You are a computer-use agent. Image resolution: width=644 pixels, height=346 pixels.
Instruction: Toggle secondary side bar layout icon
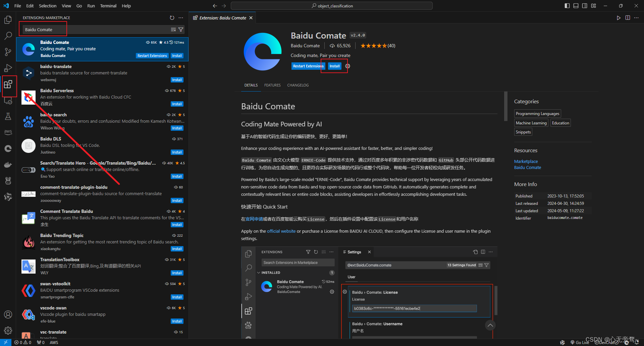pos(585,6)
